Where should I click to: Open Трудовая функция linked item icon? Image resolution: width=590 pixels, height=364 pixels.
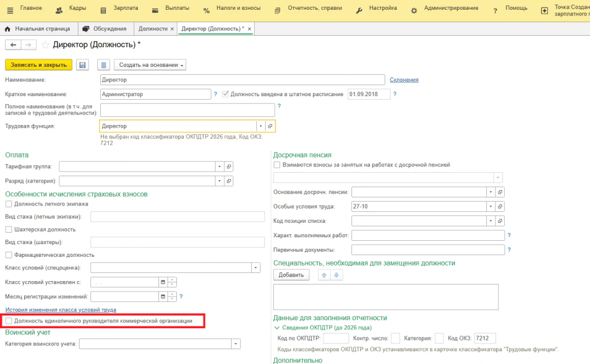click(270, 126)
